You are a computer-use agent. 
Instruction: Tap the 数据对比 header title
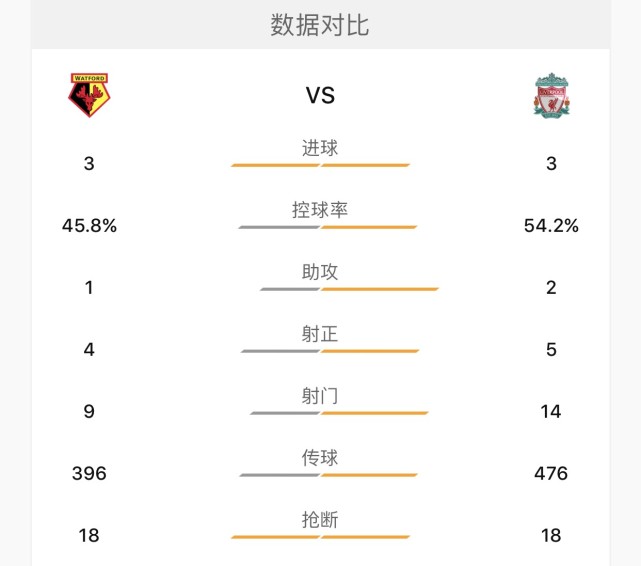pos(320,25)
